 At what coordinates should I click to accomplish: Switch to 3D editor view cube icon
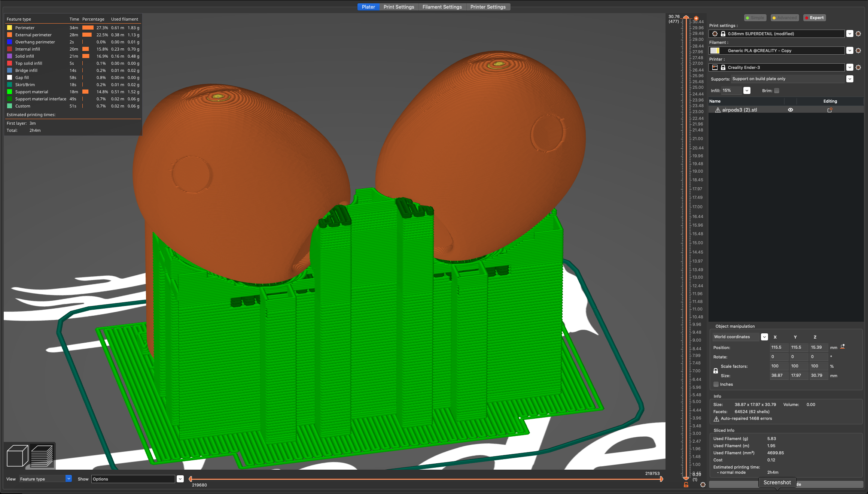(18, 455)
